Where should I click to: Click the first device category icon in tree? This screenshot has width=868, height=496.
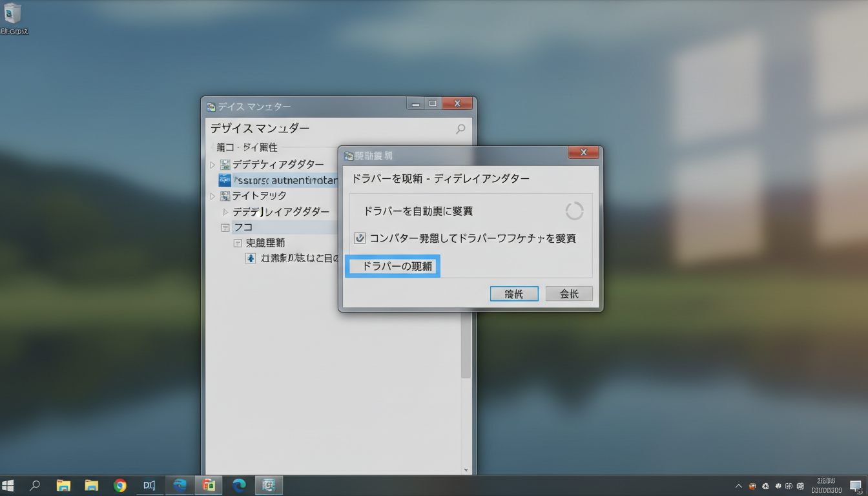coord(225,165)
